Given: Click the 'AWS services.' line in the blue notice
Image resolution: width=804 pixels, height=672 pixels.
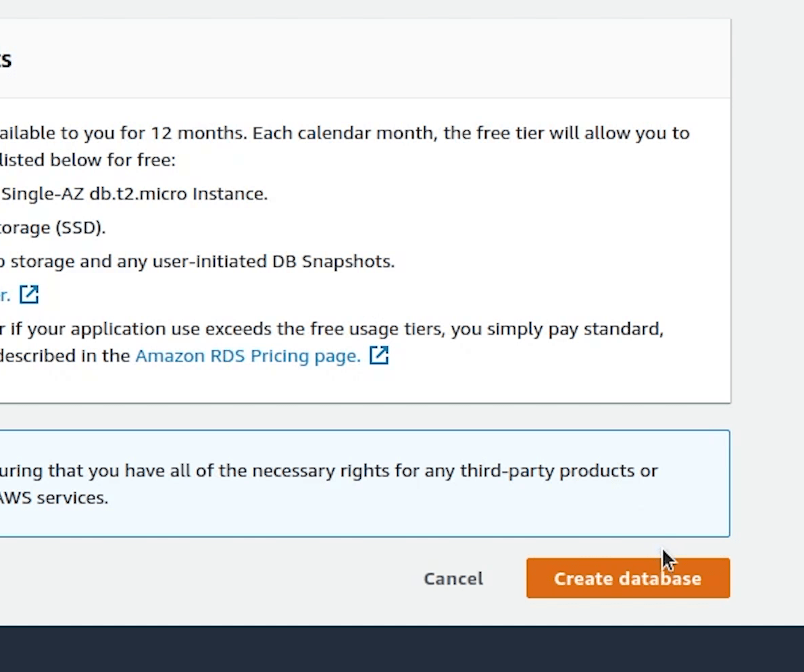Looking at the screenshot, I should point(54,498).
